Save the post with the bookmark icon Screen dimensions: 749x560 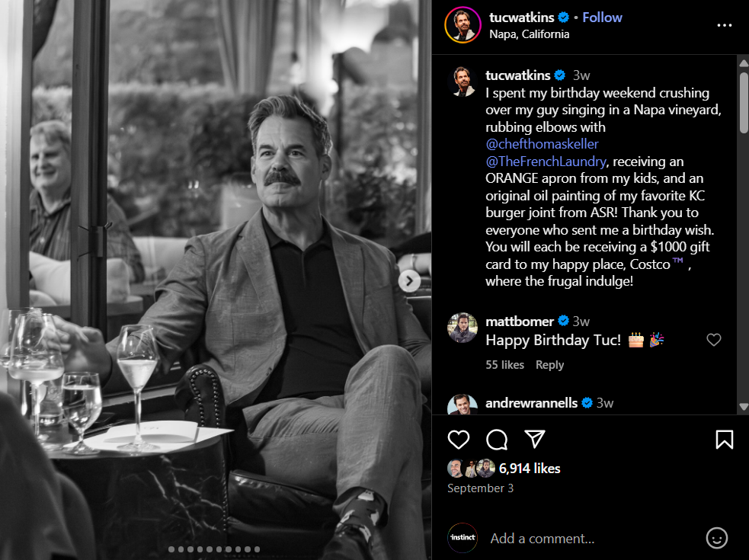coord(724,440)
